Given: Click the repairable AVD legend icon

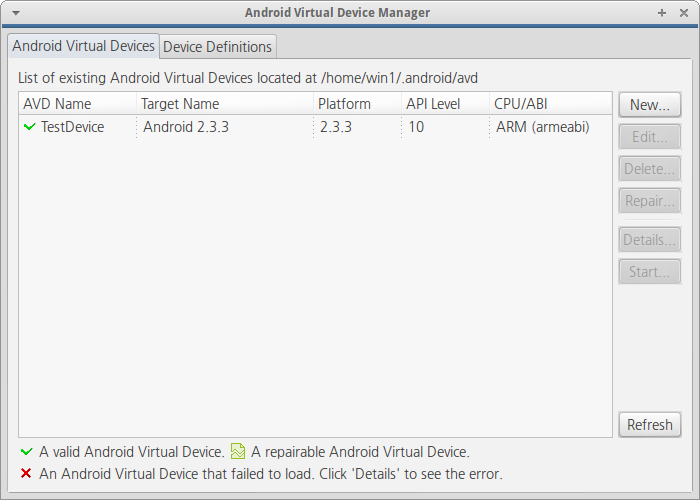Looking at the screenshot, I should pyautogui.click(x=238, y=451).
